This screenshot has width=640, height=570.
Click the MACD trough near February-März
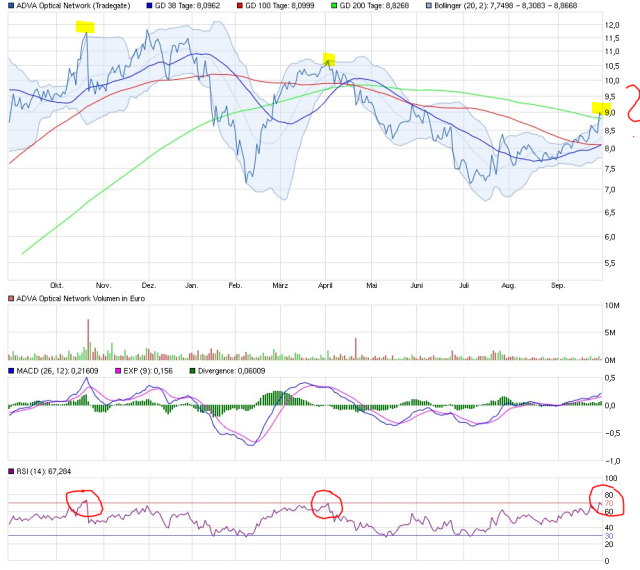click(x=251, y=445)
